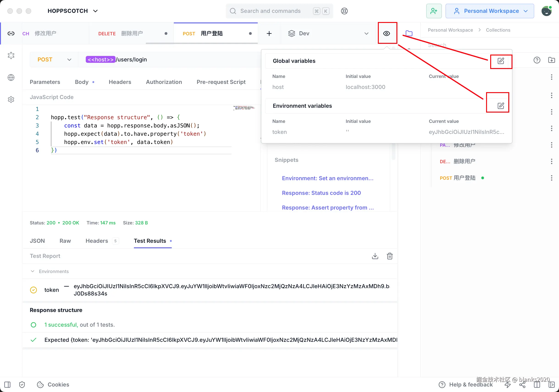Open Settings gear in left sidebar
The height and width of the screenshot is (392, 559).
coord(11,99)
